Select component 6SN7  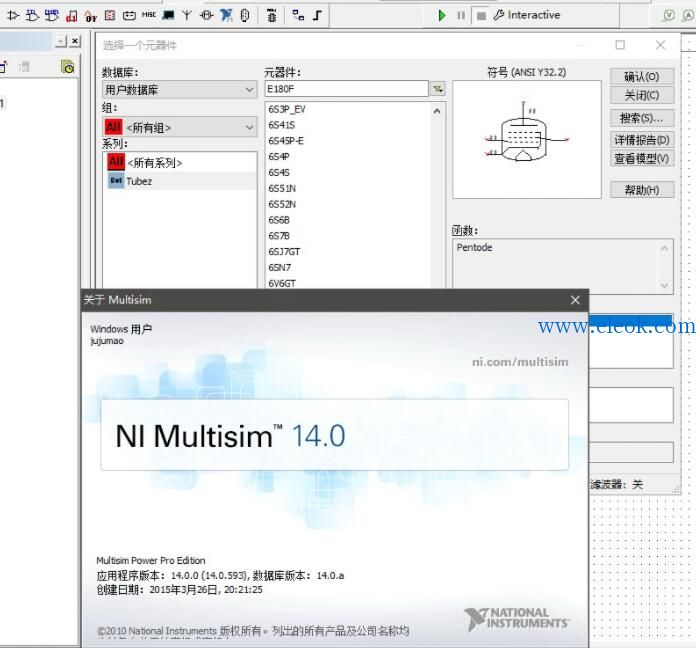(x=280, y=268)
